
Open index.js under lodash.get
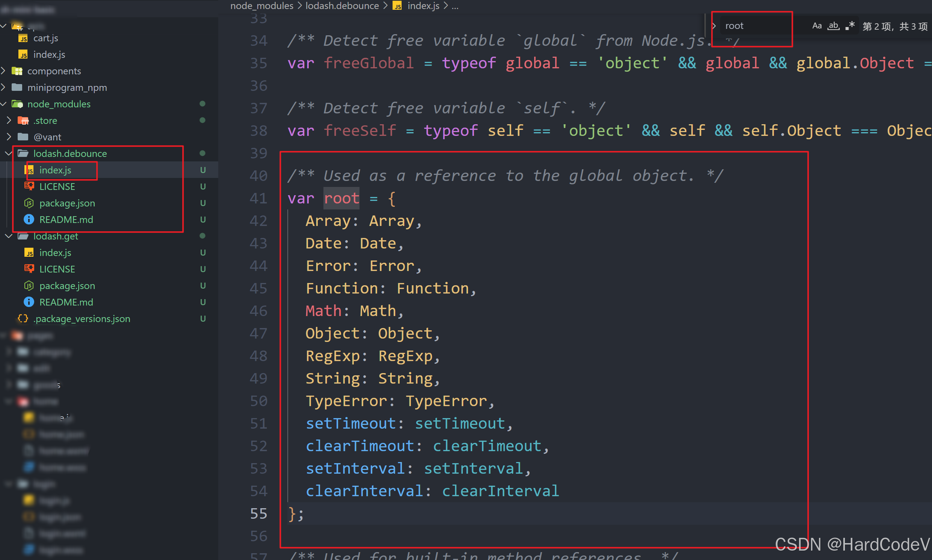(55, 253)
